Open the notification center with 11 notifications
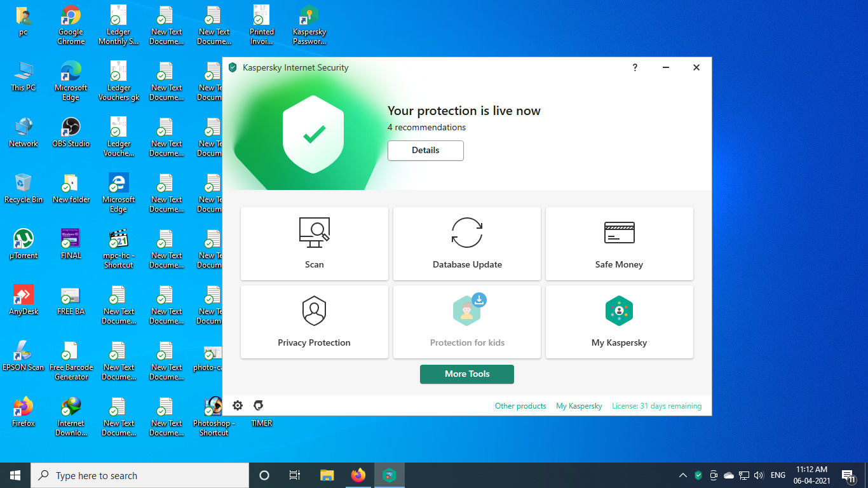 [848, 475]
